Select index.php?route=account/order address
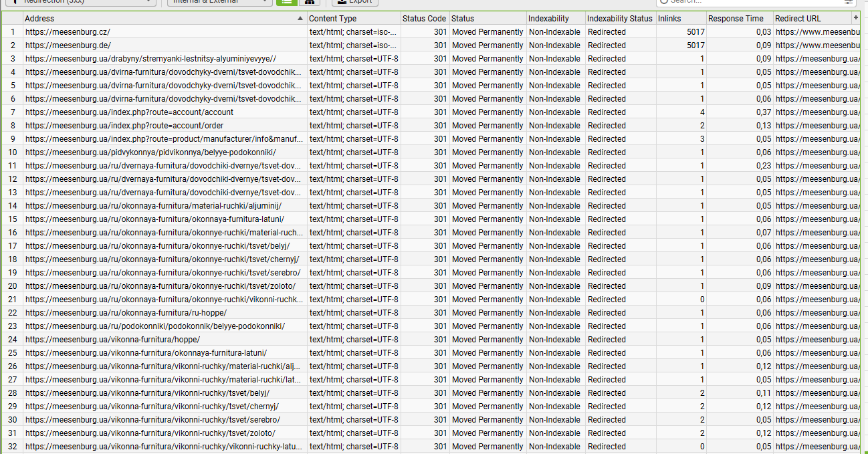The image size is (868, 454). 124,126
